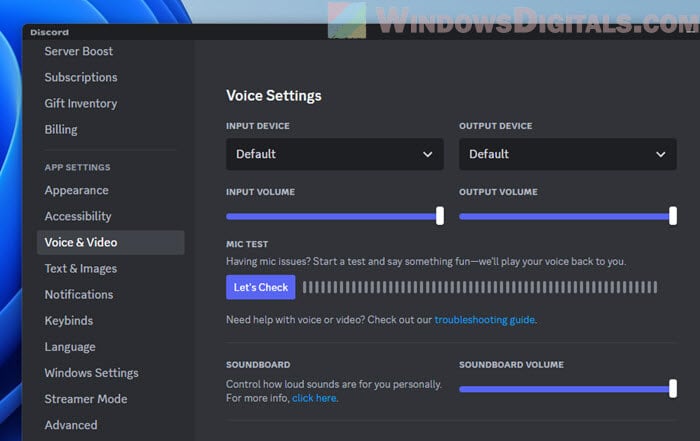Open Accessibility settings
The width and height of the screenshot is (700, 441).
click(x=78, y=216)
